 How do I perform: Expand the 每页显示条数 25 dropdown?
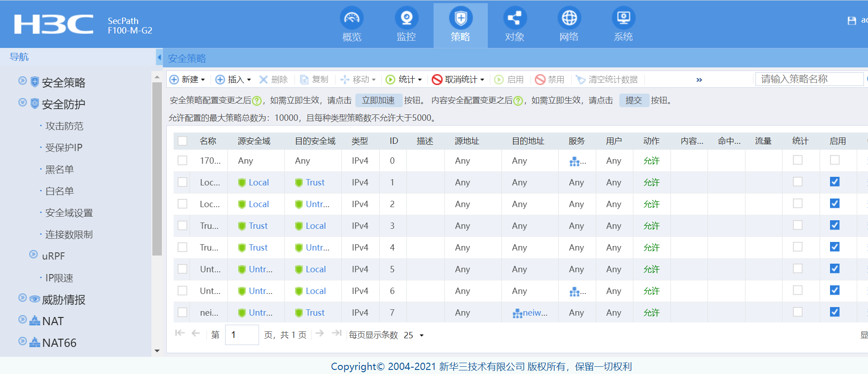point(421,336)
